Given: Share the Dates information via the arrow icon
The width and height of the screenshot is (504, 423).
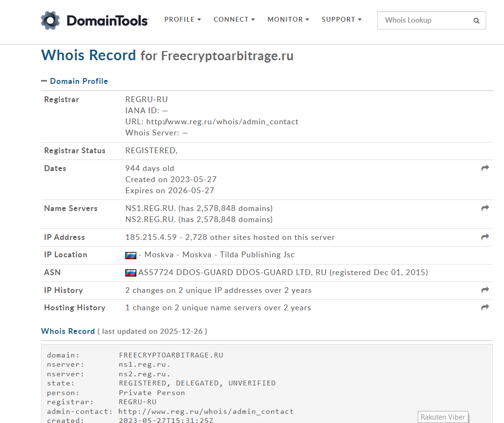Looking at the screenshot, I should (485, 168).
